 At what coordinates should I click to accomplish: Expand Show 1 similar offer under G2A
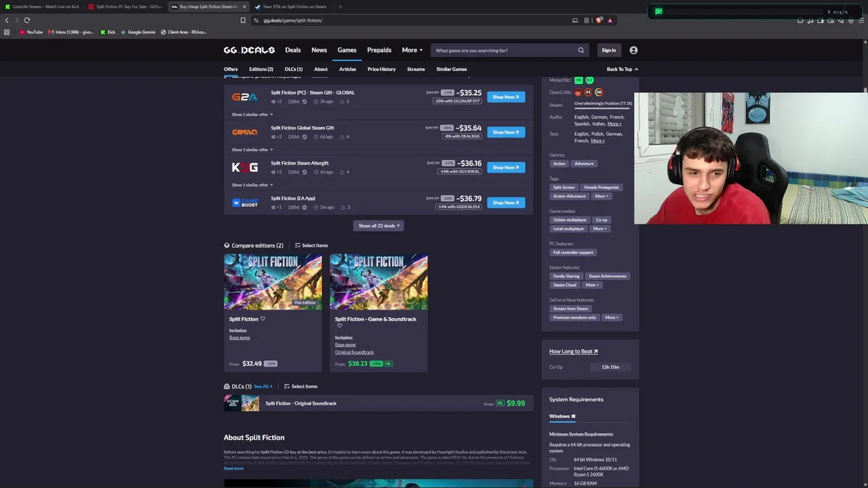tap(252, 115)
